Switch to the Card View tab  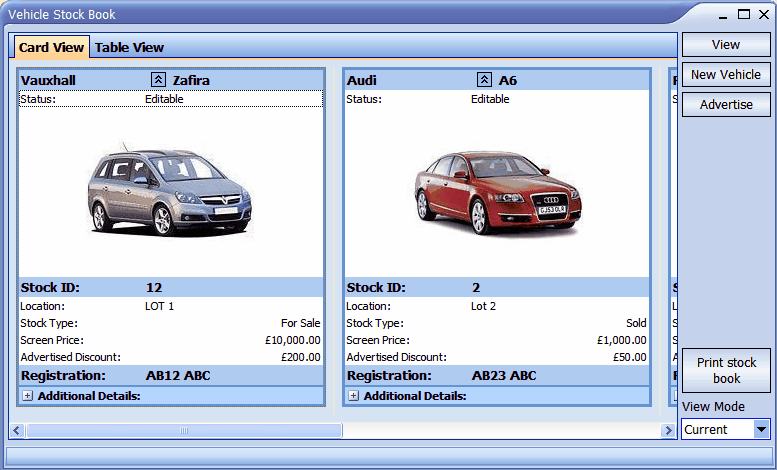(x=52, y=47)
